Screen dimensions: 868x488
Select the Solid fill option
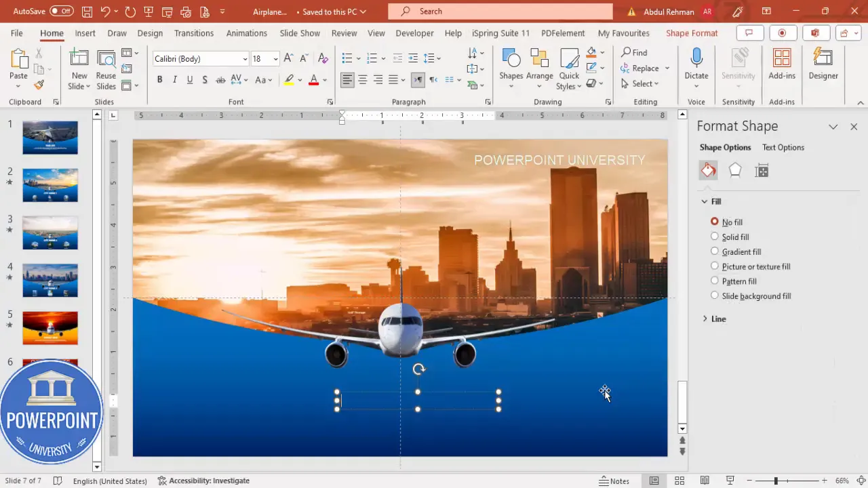click(714, 237)
